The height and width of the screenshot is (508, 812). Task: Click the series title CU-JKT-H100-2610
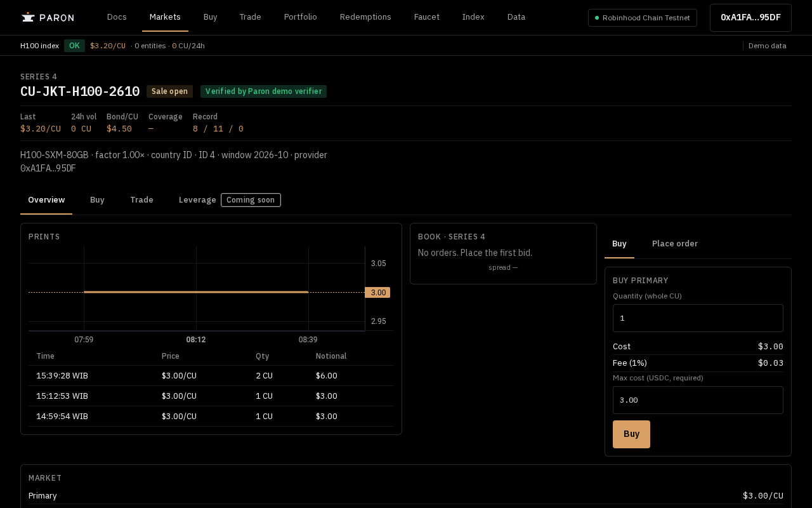pos(80,91)
